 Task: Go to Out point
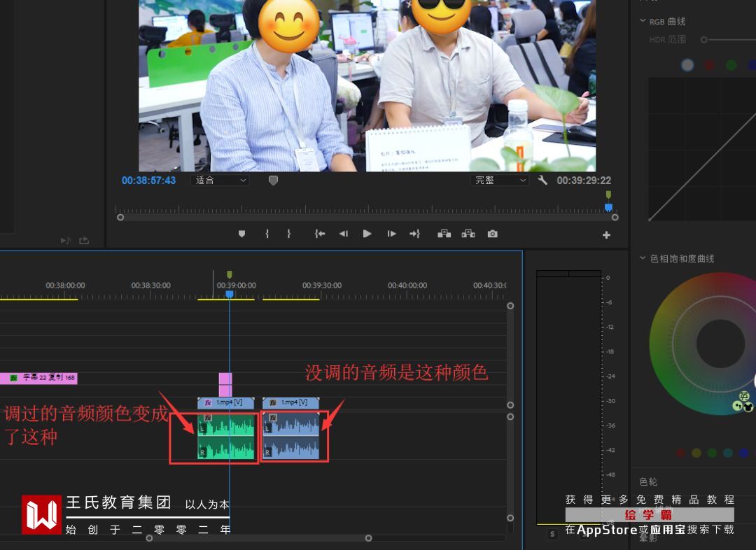[414, 234]
